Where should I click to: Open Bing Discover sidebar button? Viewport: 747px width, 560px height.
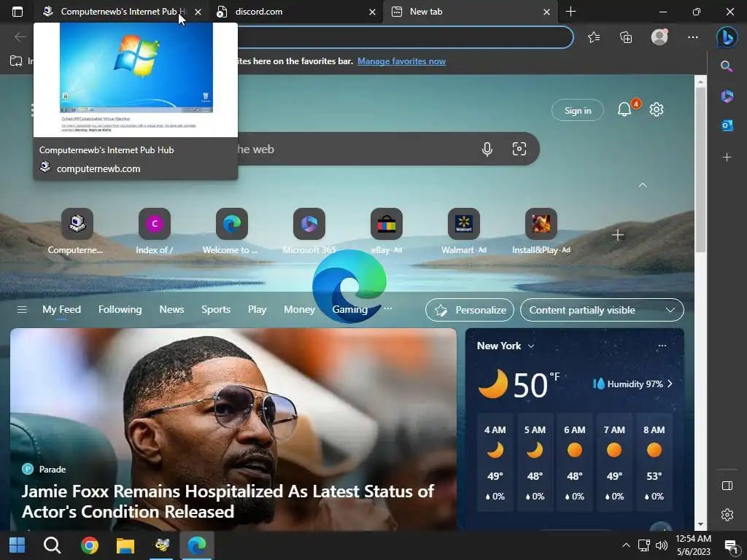pyautogui.click(x=727, y=37)
